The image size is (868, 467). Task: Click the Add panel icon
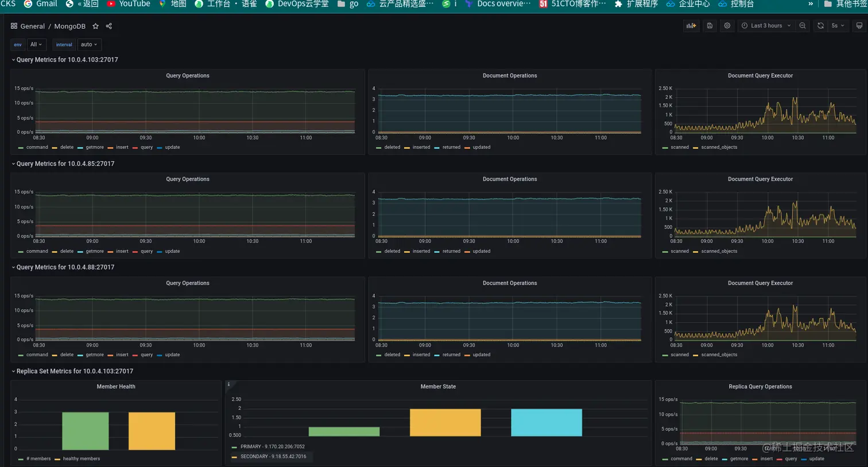[691, 26]
